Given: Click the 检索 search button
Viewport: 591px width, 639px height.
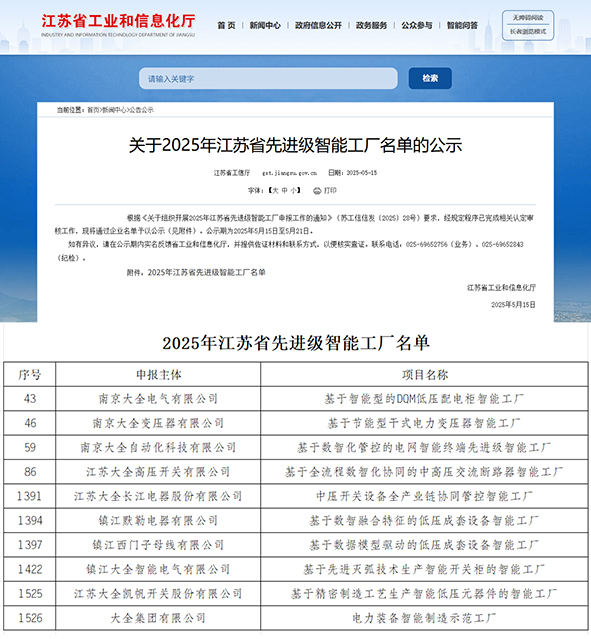Looking at the screenshot, I should click(430, 78).
